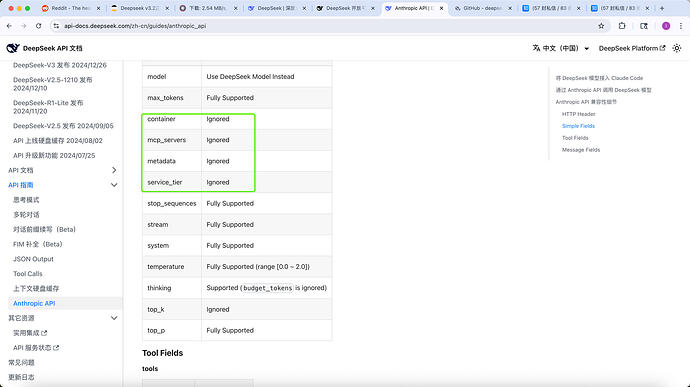
Task: Close the GitHub tab
Action: [x=510, y=8]
